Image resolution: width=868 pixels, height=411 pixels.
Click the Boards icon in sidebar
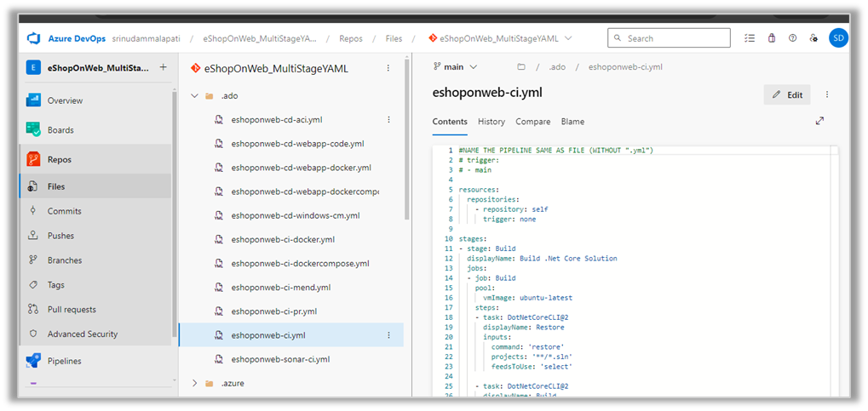[33, 130]
